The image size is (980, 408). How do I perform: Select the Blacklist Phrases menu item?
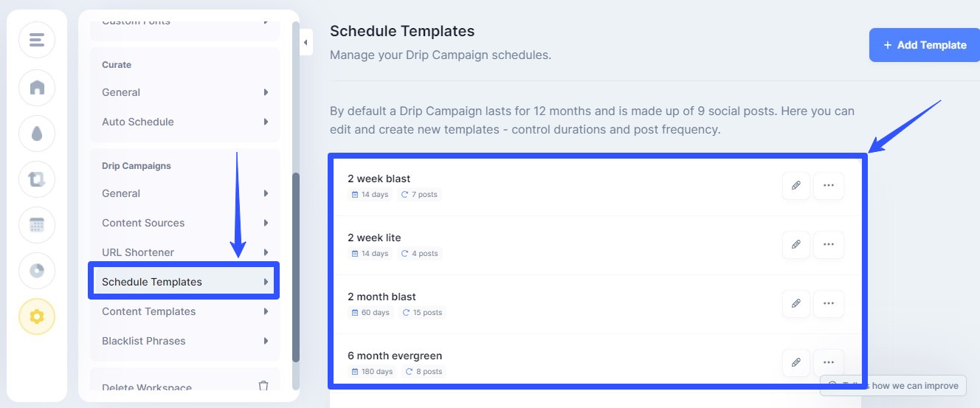pos(144,341)
